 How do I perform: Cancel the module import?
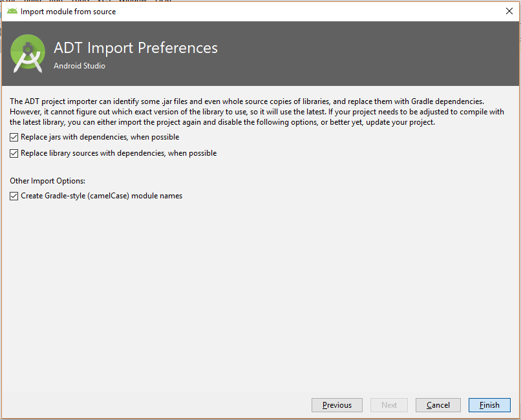(x=438, y=405)
